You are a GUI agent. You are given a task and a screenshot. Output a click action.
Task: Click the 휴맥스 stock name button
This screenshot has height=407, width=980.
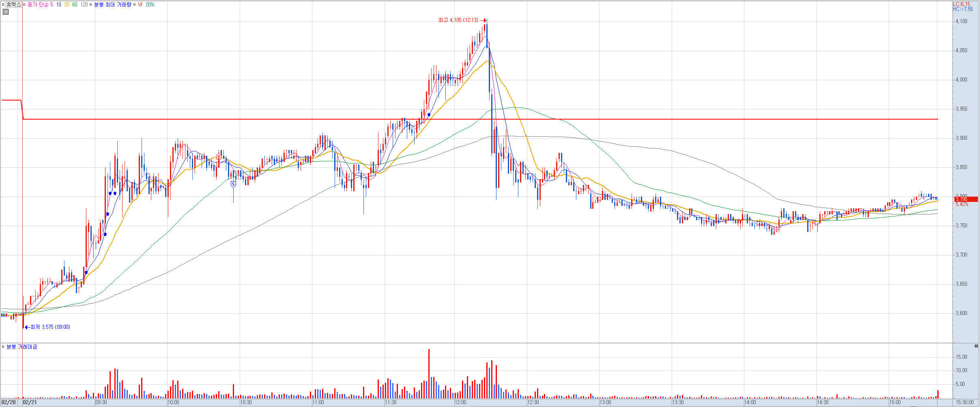click(x=13, y=4)
